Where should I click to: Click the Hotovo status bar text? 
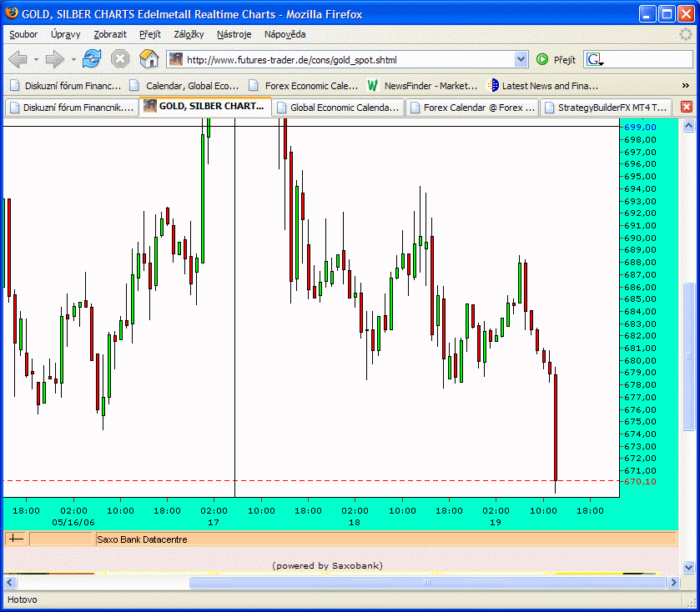click(23, 599)
